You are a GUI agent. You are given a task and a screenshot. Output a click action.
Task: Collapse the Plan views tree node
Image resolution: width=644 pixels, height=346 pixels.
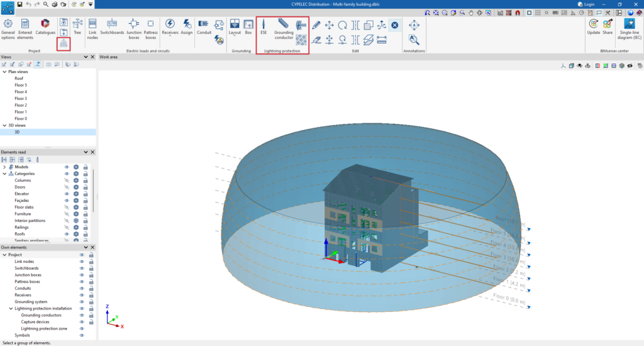click(x=4, y=72)
